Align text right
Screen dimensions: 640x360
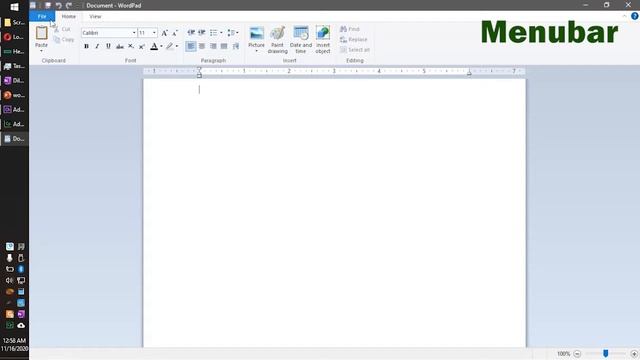pos(213,46)
